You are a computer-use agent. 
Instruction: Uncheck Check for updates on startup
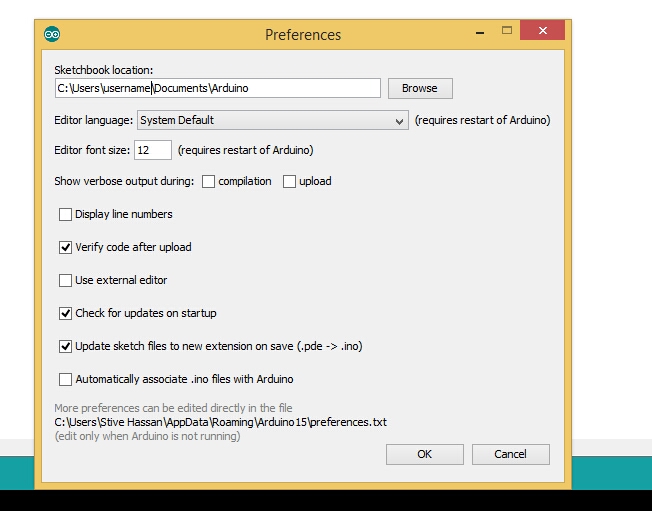pos(65,313)
